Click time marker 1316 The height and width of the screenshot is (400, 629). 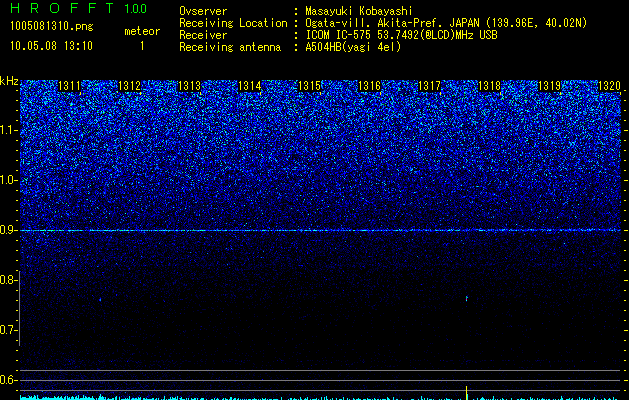click(x=369, y=86)
